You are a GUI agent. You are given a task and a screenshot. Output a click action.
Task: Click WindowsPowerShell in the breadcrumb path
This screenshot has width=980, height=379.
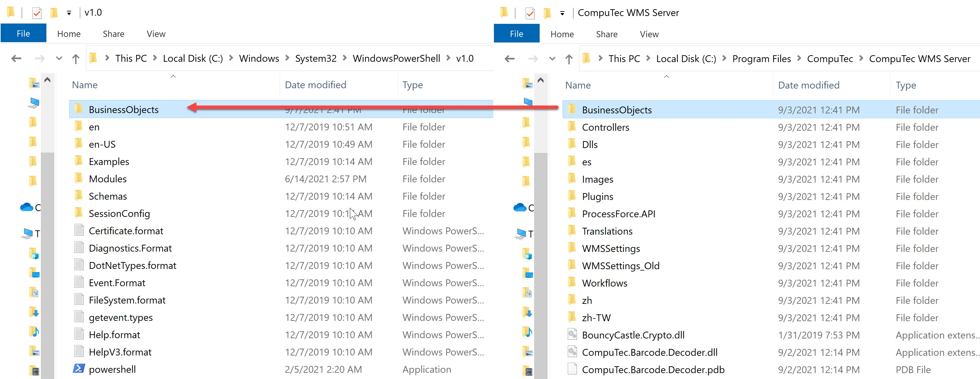click(396, 58)
